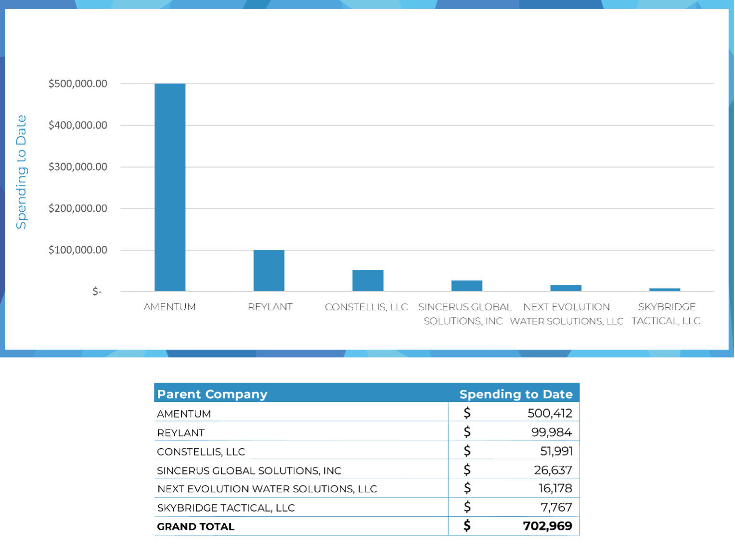Image resolution: width=735 pixels, height=560 pixels.
Task: Click the 'Spending to Date' vertical axis title
Action: pyautogui.click(x=21, y=172)
